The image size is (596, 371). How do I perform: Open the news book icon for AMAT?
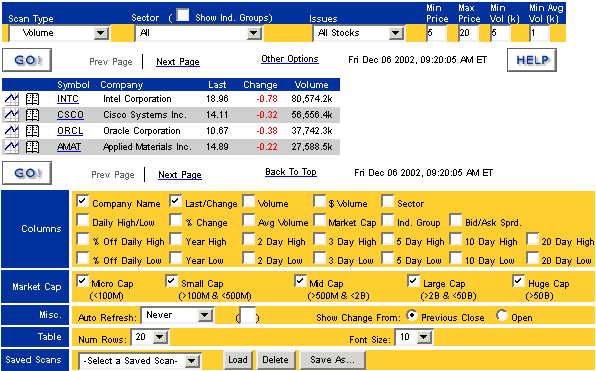[x=32, y=147]
